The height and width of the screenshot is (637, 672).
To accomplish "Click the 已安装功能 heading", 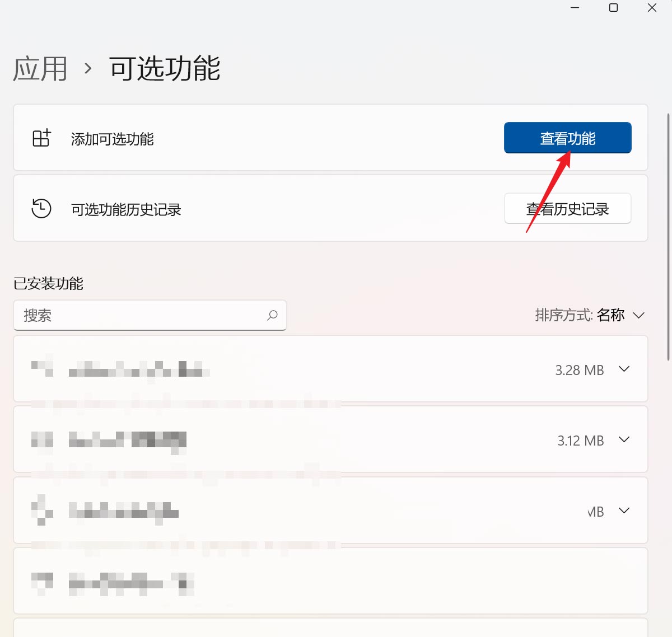I will point(48,284).
